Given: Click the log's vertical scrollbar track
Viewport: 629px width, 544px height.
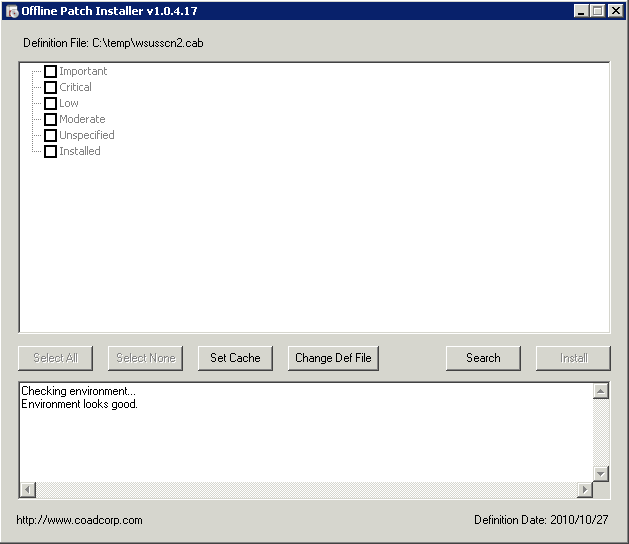Looking at the screenshot, I should point(601,432).
